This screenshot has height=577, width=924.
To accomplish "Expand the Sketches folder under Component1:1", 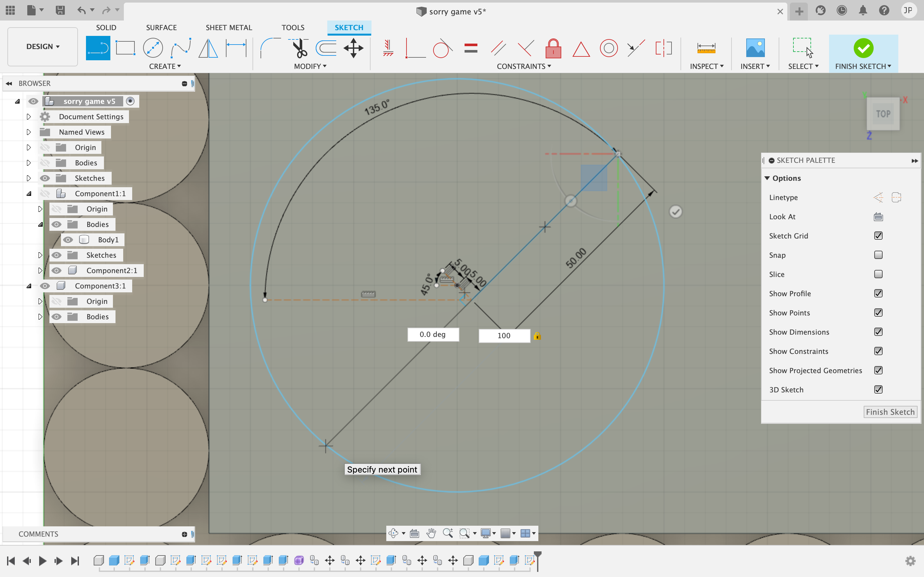I will tap(40, 255).
